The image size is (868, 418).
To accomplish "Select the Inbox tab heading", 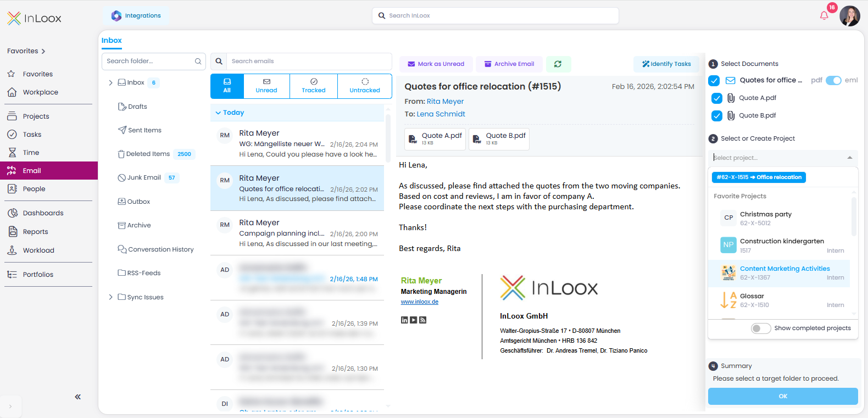I will (112, 41).
